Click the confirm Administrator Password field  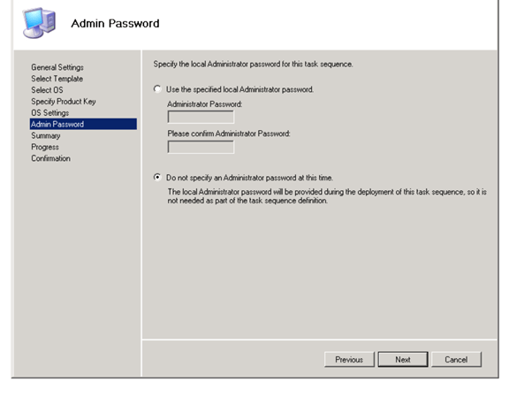tap(201, 147)
